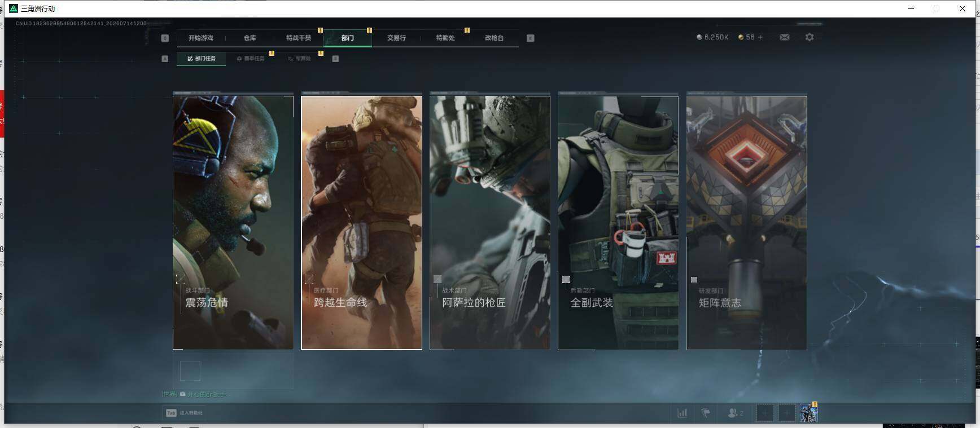Click the square icon on 全副武装 card

point(566,279)
